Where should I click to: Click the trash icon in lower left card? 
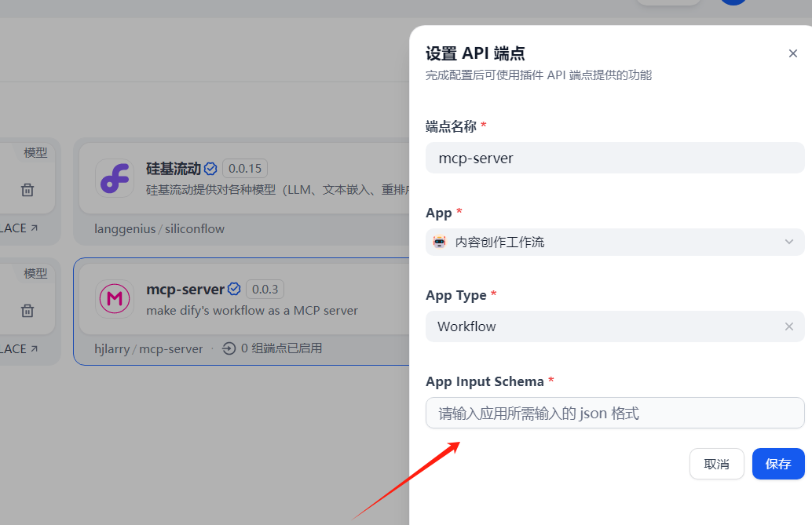tap(27, 311)
